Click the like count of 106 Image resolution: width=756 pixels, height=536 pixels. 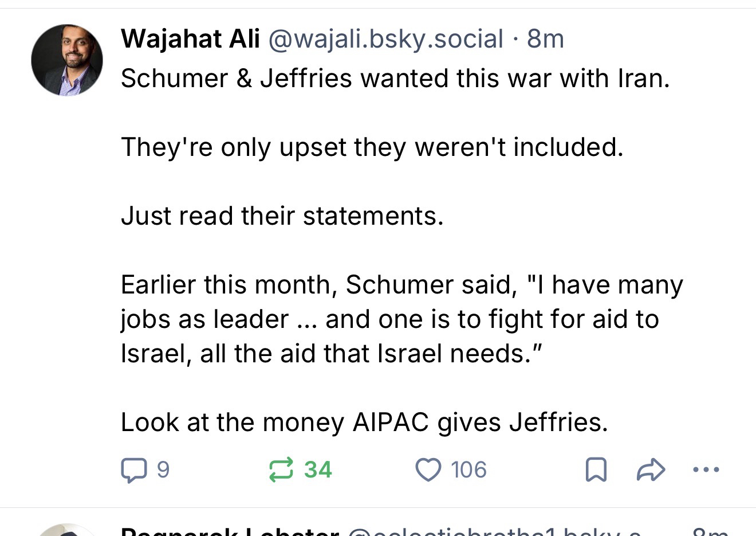click(468, 470)
